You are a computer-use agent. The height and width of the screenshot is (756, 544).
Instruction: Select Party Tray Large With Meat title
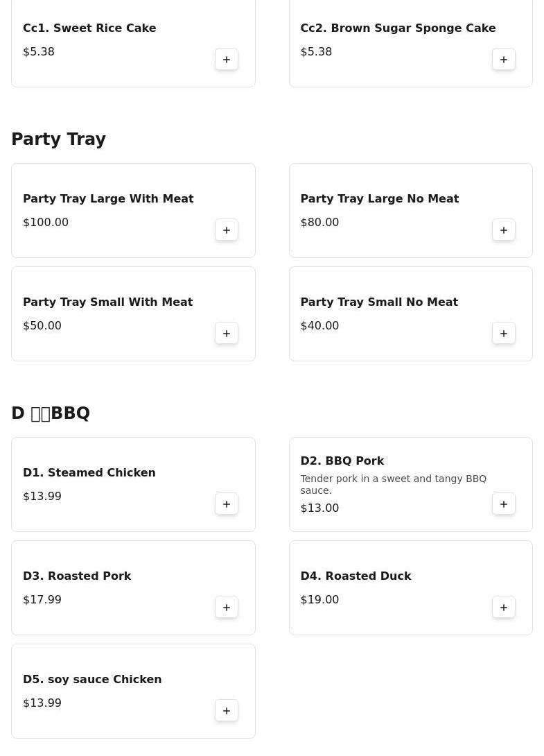point(108,199)
